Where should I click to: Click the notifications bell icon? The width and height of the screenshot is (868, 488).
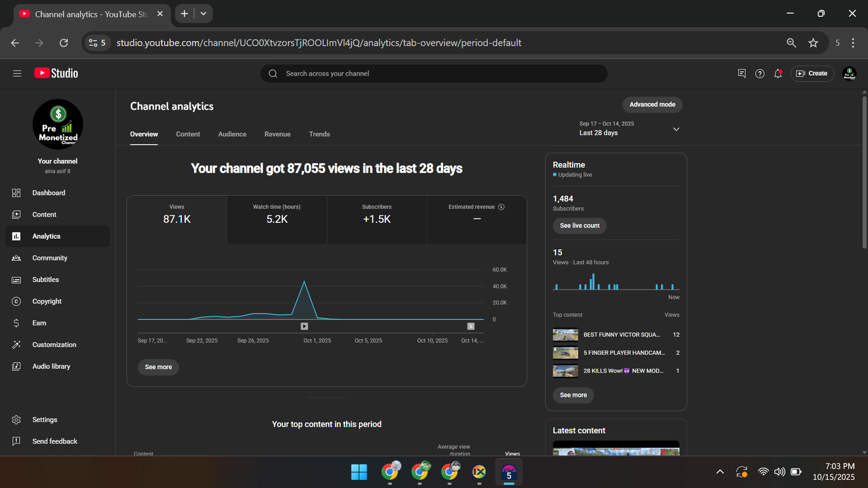pyautogui.click(x=778, y=74)
